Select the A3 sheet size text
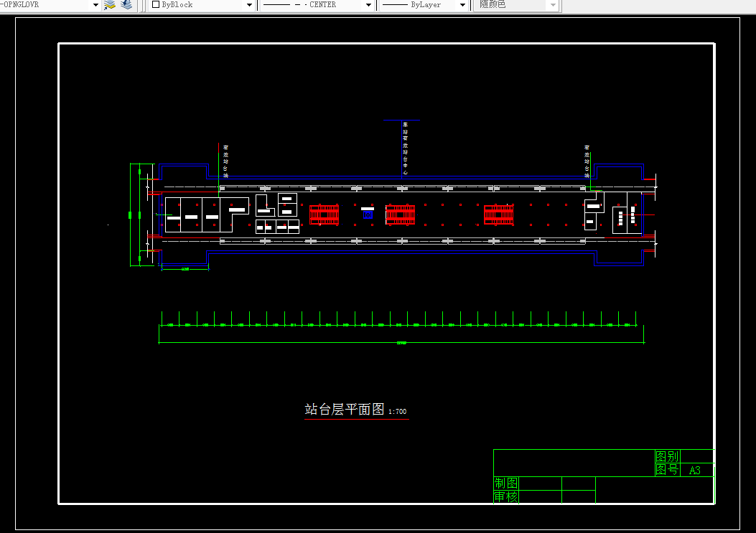Viewport: 756px width, 533px height. pos(695,471)
